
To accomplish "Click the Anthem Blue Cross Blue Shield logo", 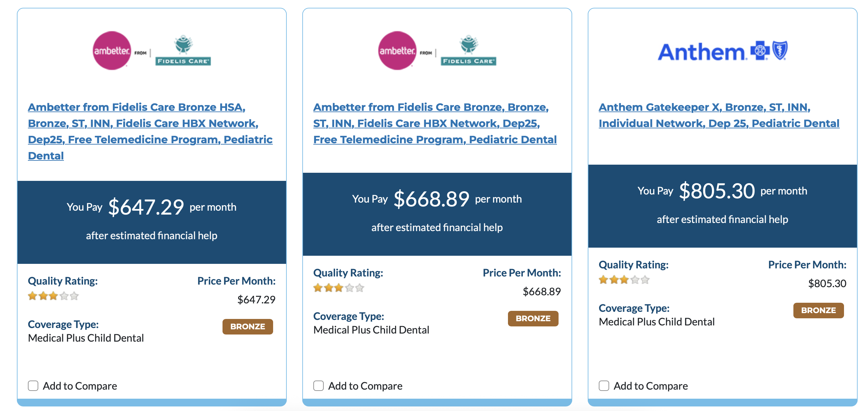I will 722,52.
